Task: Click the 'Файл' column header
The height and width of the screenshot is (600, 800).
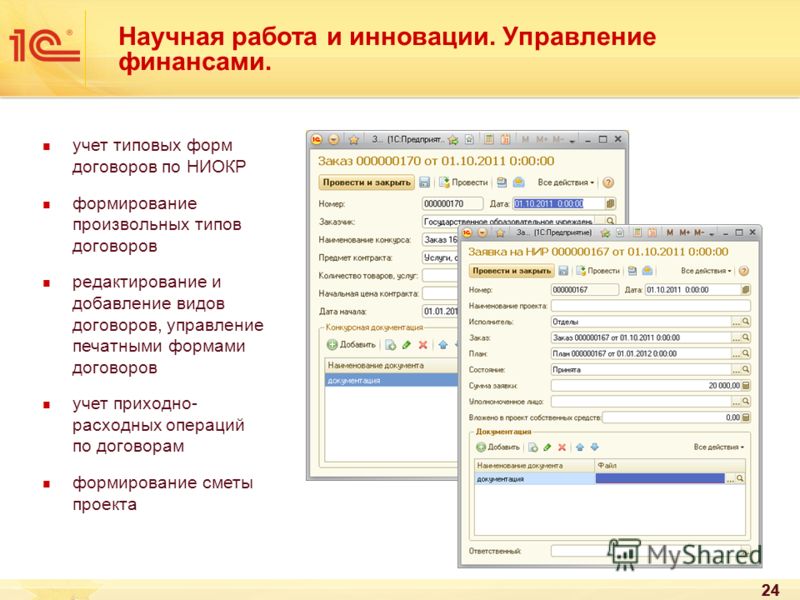Action: pyautogui.click(x=670, y=465)
